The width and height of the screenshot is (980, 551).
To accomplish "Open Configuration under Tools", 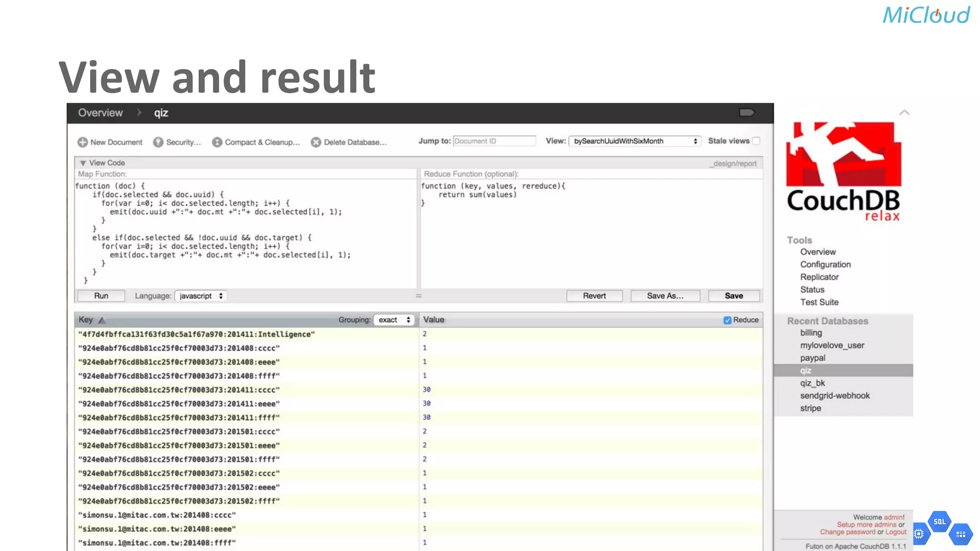I will coord(825,264).
